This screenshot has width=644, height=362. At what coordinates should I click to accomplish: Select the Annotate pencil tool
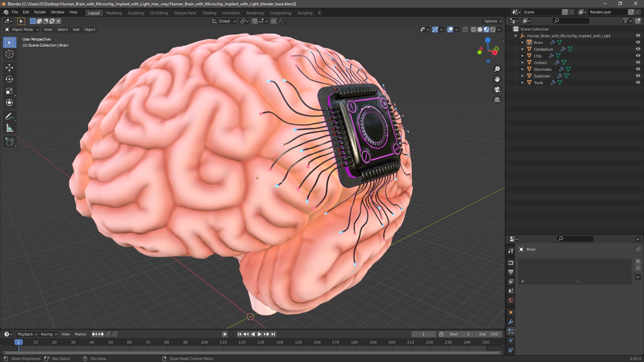(x=9, y=117)
